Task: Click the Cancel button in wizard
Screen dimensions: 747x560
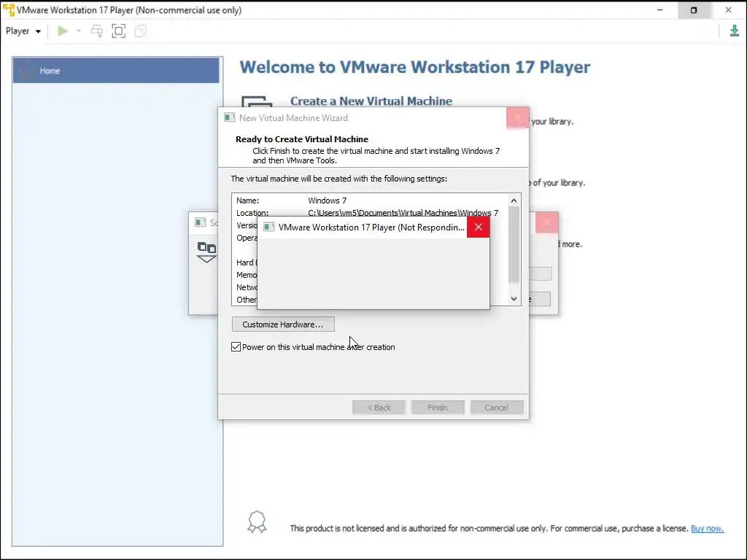Action: click(496, 408)
